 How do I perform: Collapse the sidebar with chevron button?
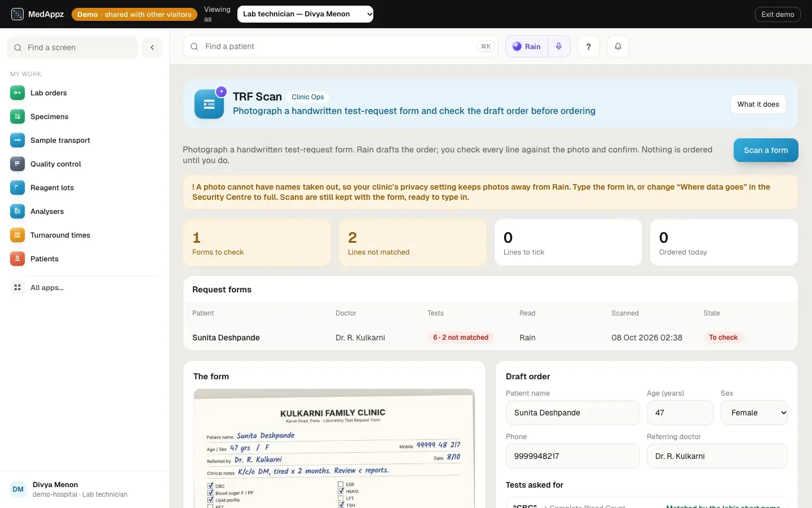tap(152, 47)
